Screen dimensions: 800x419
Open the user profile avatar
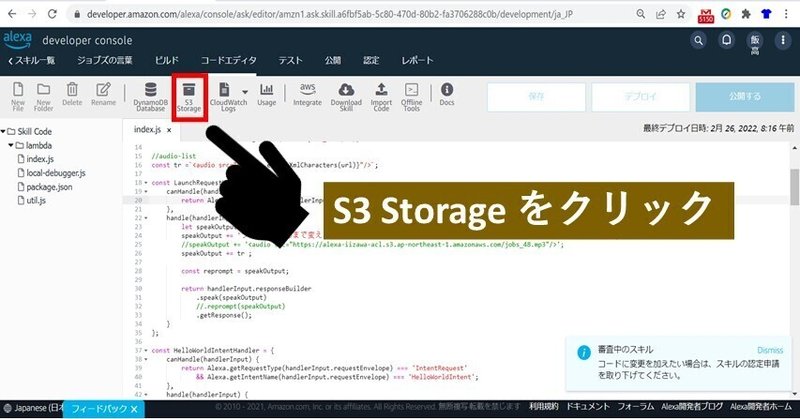click(x=755, y=43)
